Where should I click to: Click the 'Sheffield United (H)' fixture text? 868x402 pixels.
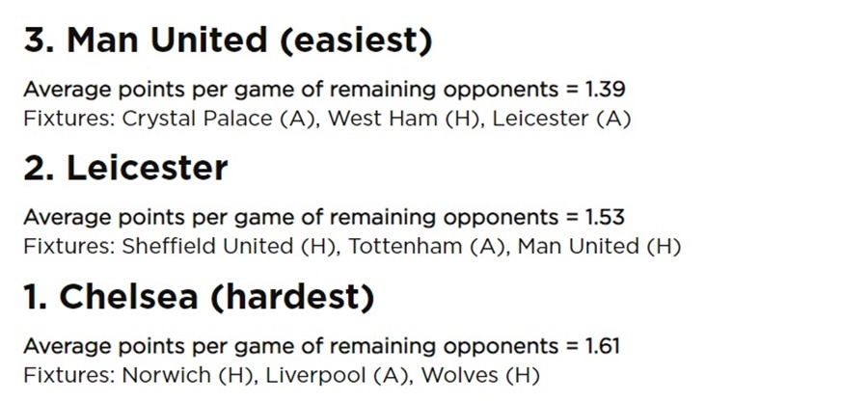coord(230,247)
